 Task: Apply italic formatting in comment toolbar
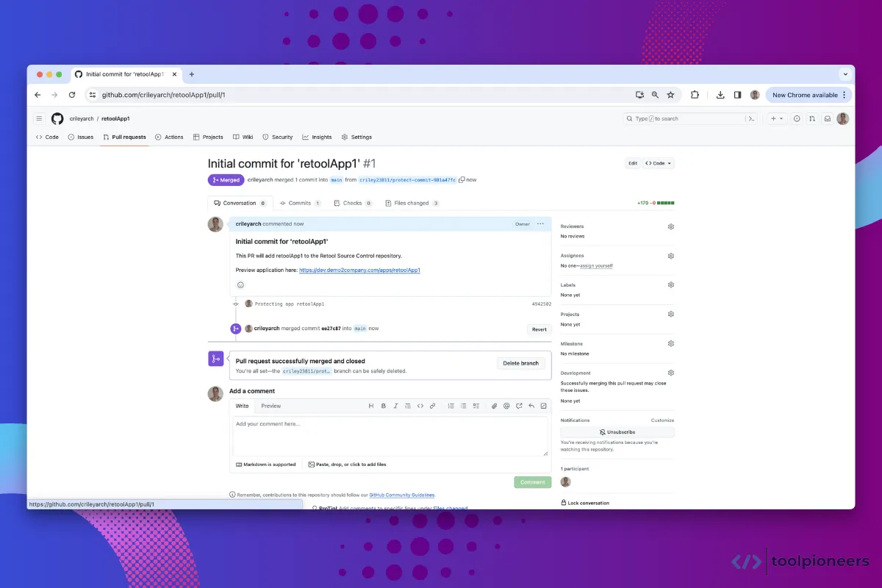pyautogui.click(x=395, y=406)
